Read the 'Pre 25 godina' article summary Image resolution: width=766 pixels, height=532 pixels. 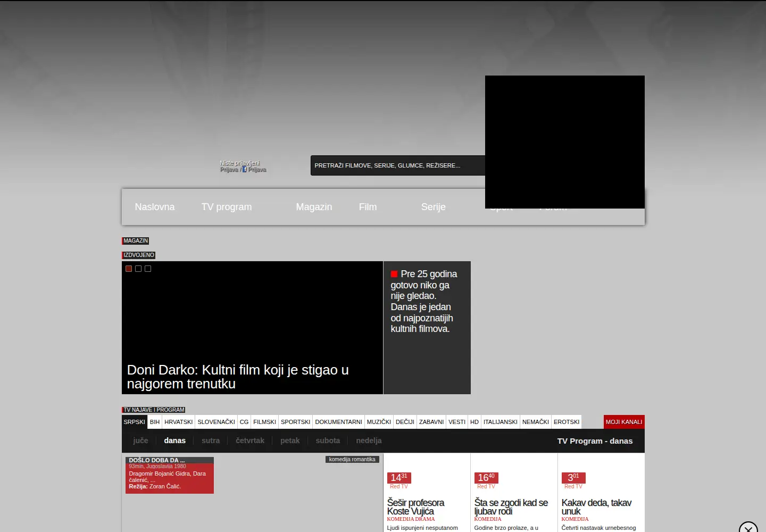pyautogui.click(x=424, y=301)
